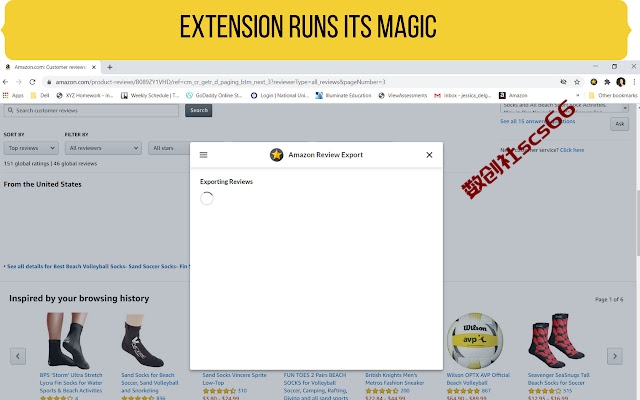Image resolution: width=640 pixels, height=400 pixels.
Task: Bookmark this page with the star icon
Action: [x=577, y=82]
